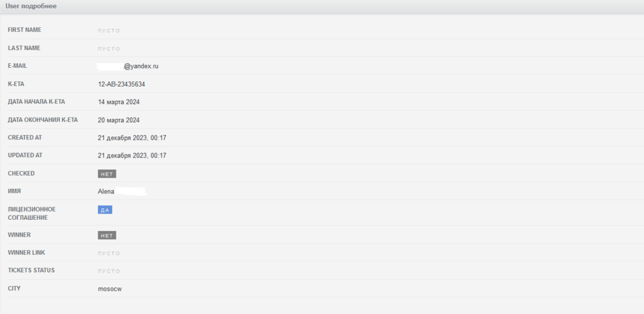
Task: Select the date 20 марта 2024
Action: pos(119,120)
